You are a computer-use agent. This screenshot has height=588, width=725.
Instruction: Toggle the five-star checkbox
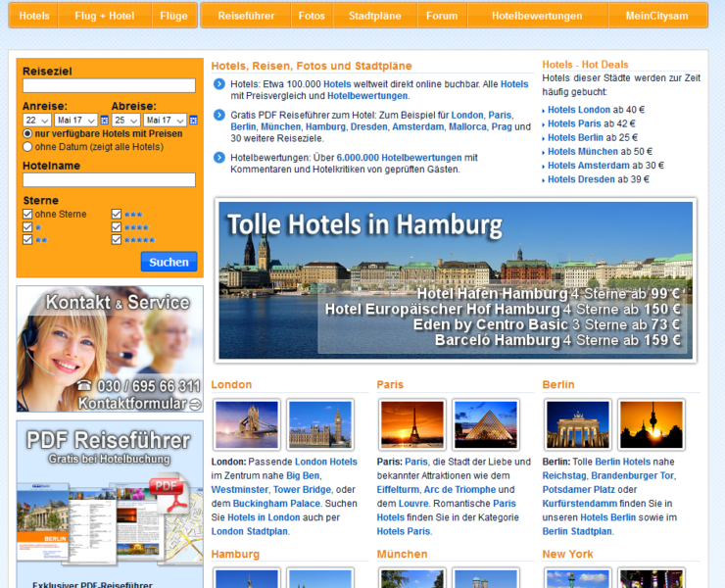(116, 240)
